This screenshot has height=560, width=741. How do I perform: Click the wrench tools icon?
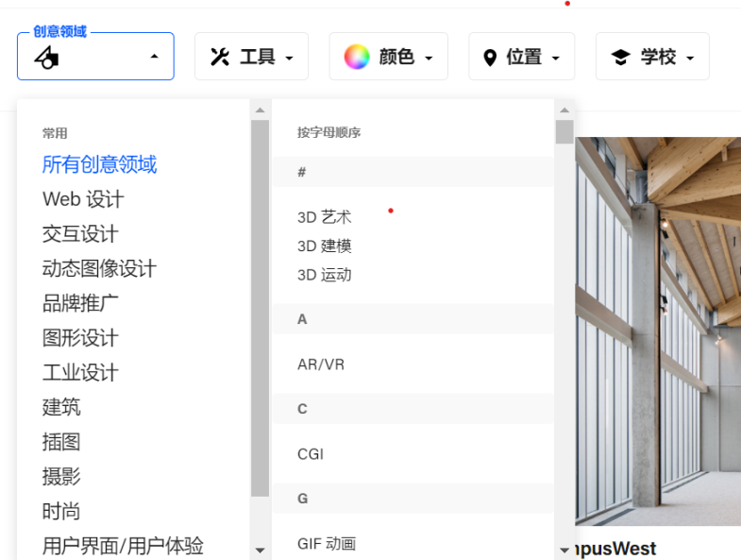(x=220, y=58)
